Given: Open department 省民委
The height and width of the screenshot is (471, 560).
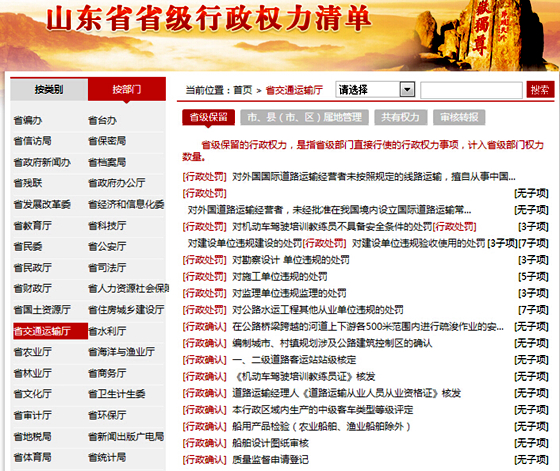Looking at the screenshot, I should coord(28,246).
